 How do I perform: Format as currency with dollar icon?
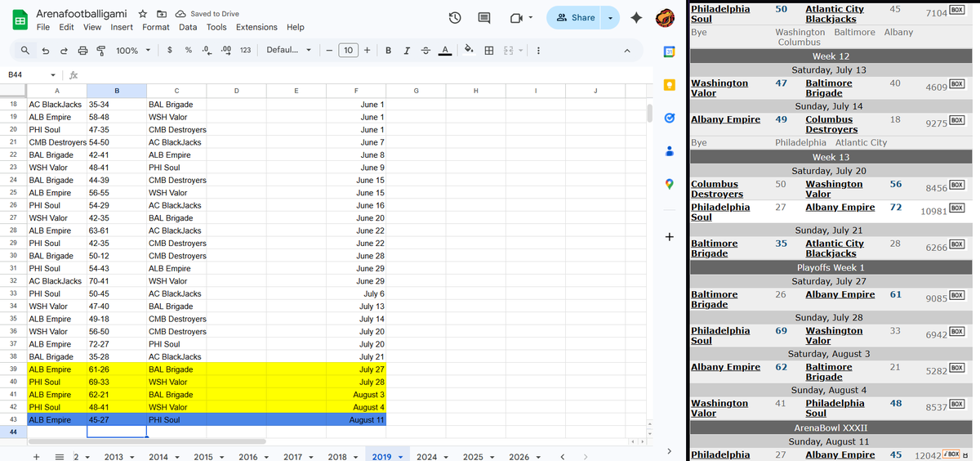169,50
